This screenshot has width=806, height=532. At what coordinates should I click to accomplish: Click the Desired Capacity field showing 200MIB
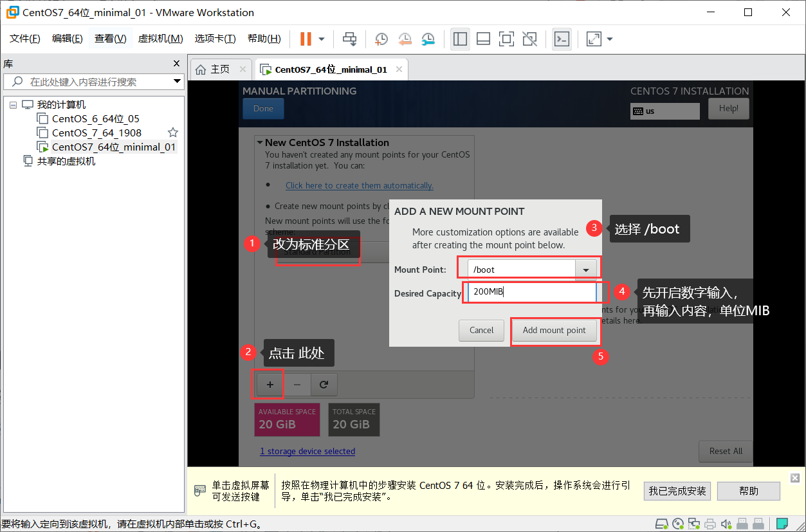click(531, 292)
